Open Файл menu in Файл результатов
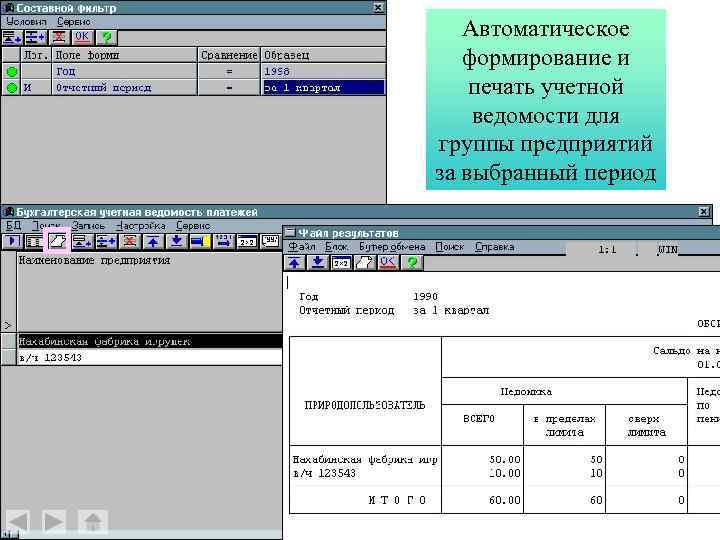 click(302, 247)
